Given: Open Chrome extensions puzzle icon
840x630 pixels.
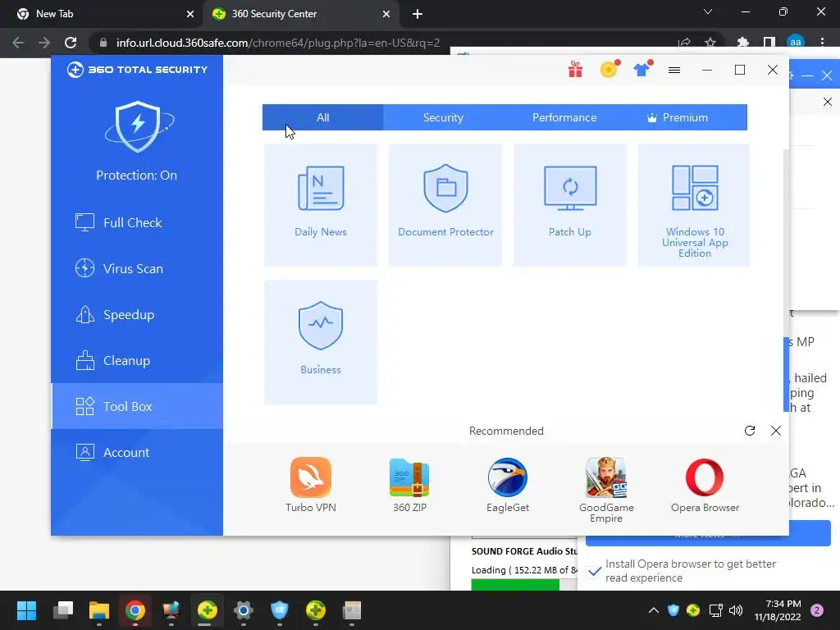Looking at the screenshot, I should point(743,43).
